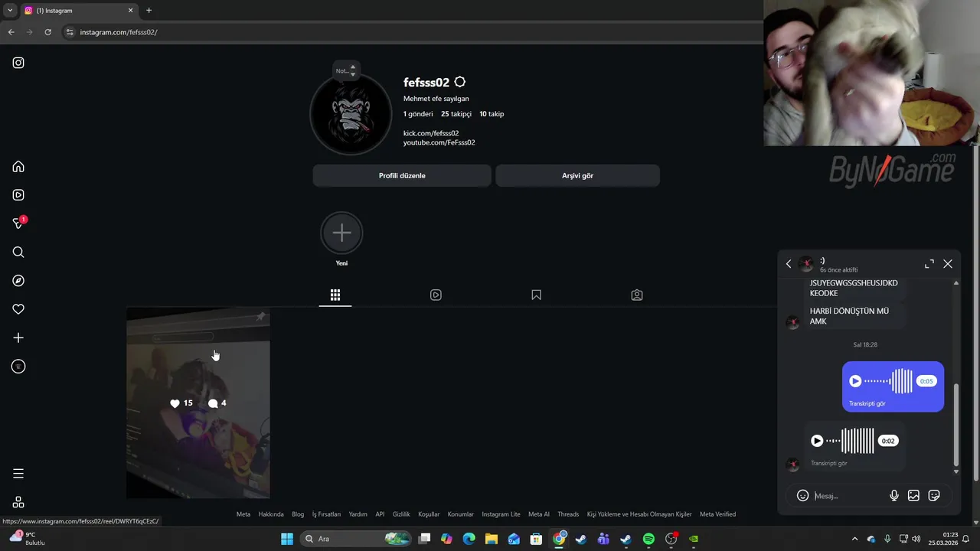Viewport: 980px width, 551px height.
Task: Click the Gizlilik footer link
Action: [401, 514]
